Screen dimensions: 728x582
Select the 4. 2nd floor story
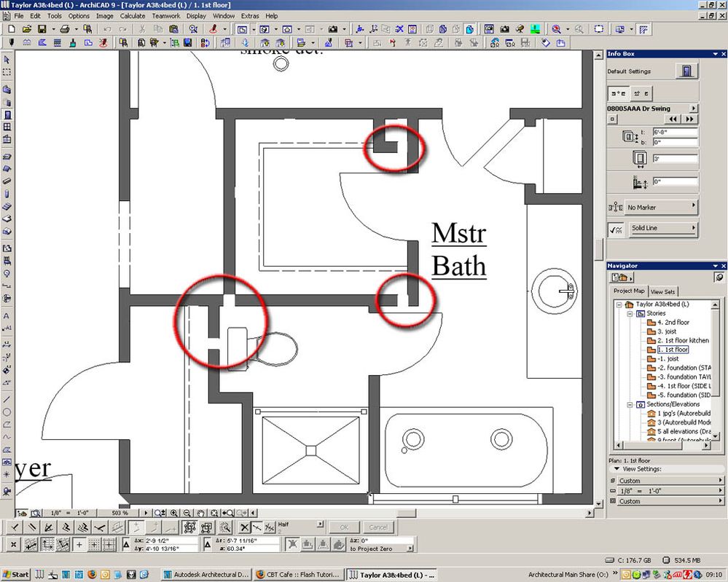tap(673, 322)
